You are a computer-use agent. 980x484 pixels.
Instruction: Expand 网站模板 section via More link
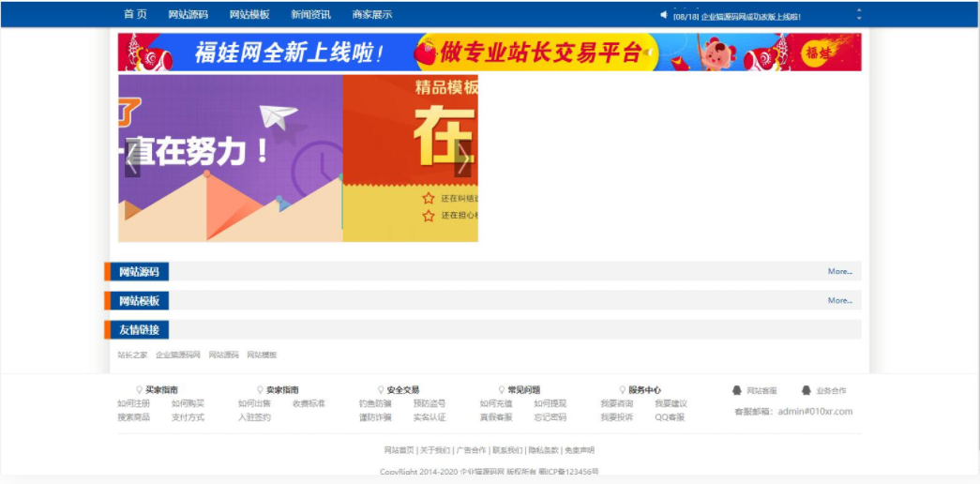[839, 301]
